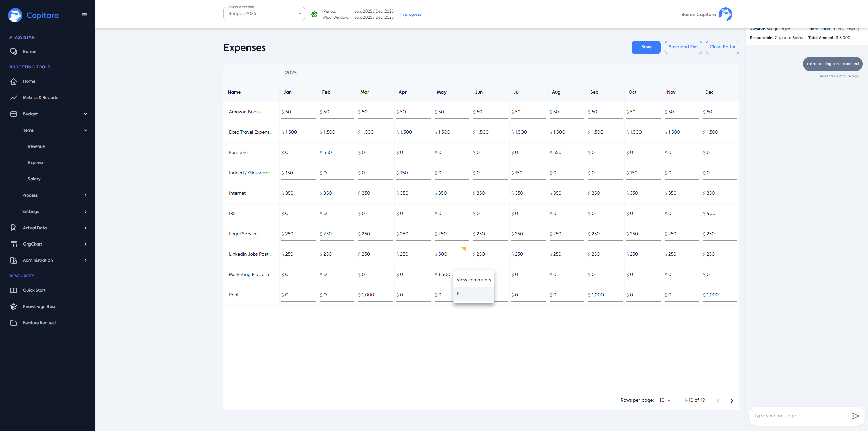Go to next page of expenses
The image size is (868, 431).
(732, 400)
